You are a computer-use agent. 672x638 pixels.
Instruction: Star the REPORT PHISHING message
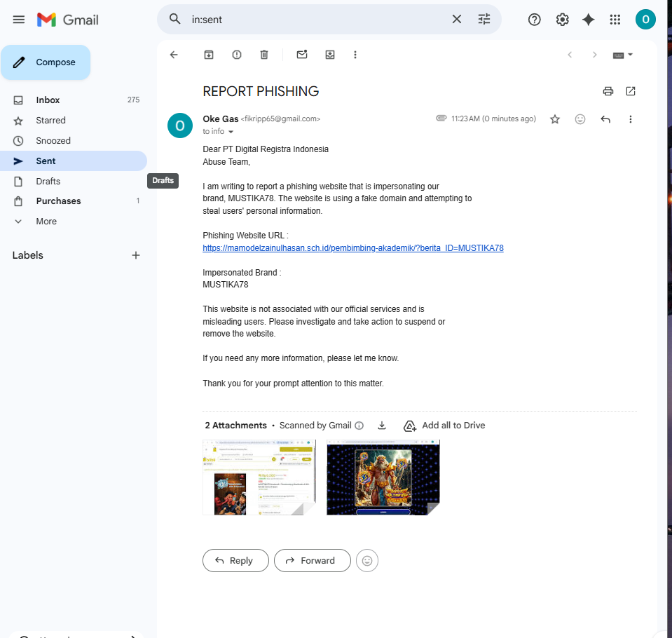555,119
